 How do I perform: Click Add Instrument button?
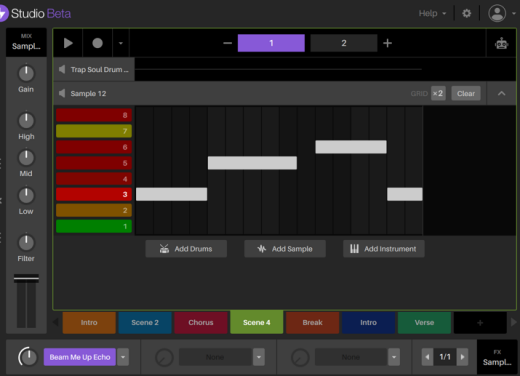(384, 249)
